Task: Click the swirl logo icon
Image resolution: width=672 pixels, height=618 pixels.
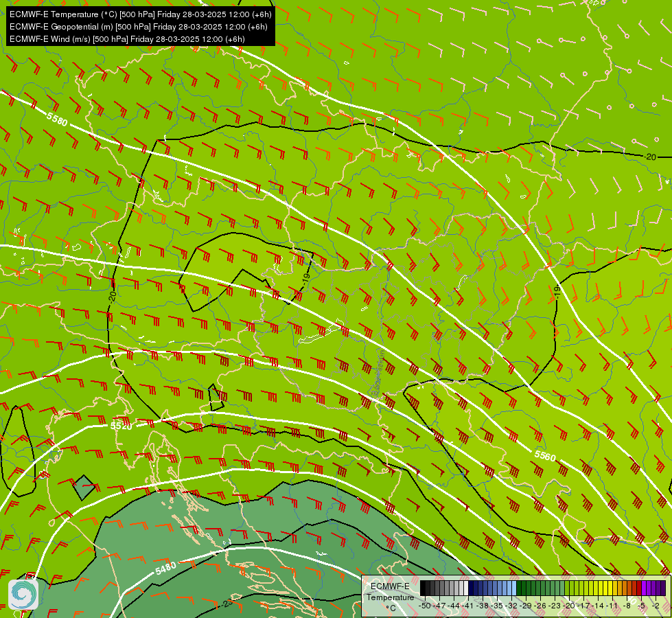Action: click(x=23, y=595)
